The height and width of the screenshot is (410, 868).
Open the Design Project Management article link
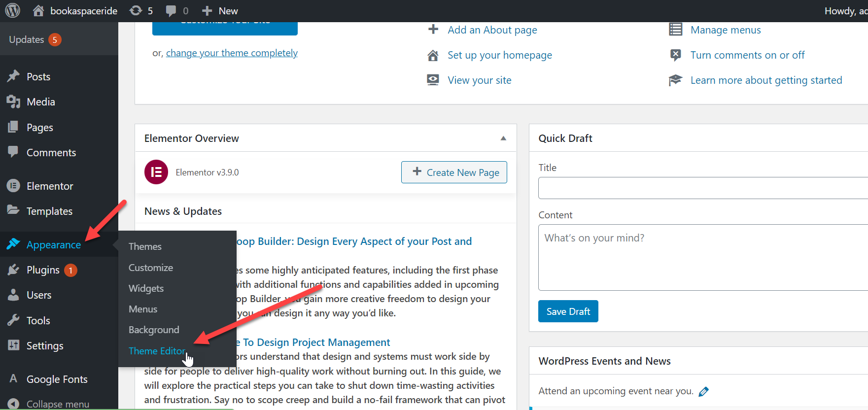pyautogui.click(x=313, y=342)
